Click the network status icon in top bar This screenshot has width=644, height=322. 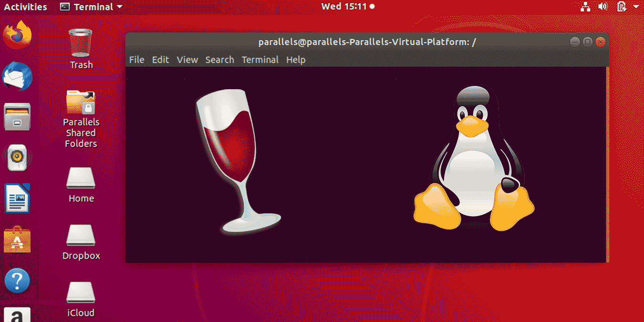(x=586, y=6)
